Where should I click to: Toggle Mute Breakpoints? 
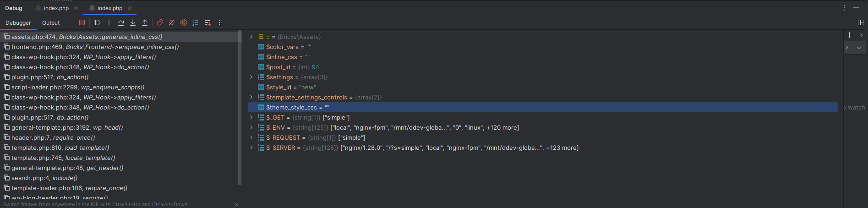[x=172, y=22]
